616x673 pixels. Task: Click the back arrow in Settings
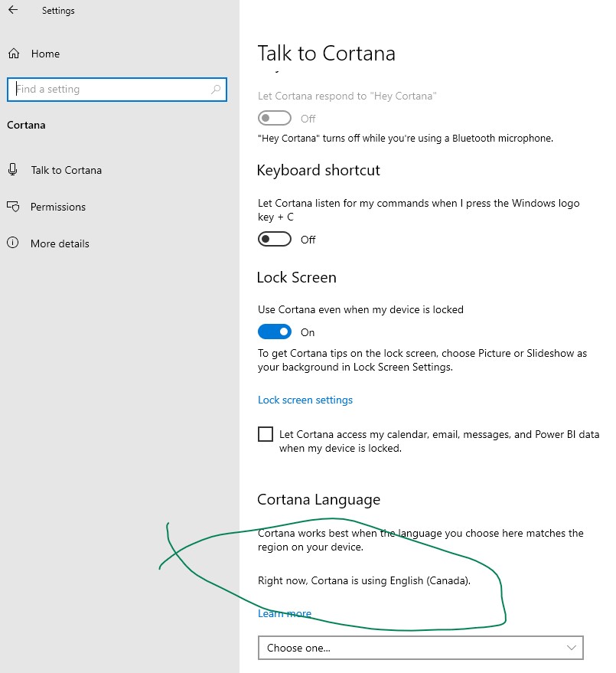[13, 10]
